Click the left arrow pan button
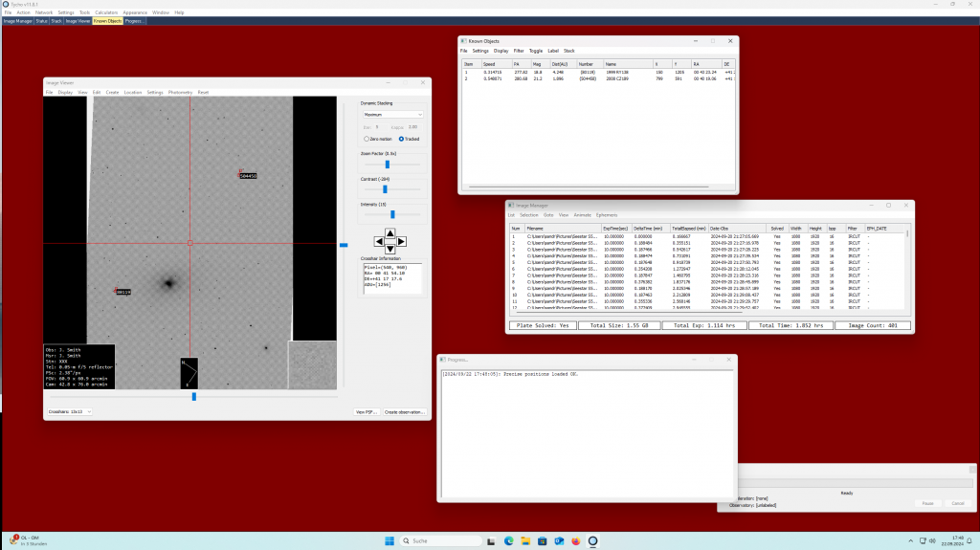 pos(379,241)
